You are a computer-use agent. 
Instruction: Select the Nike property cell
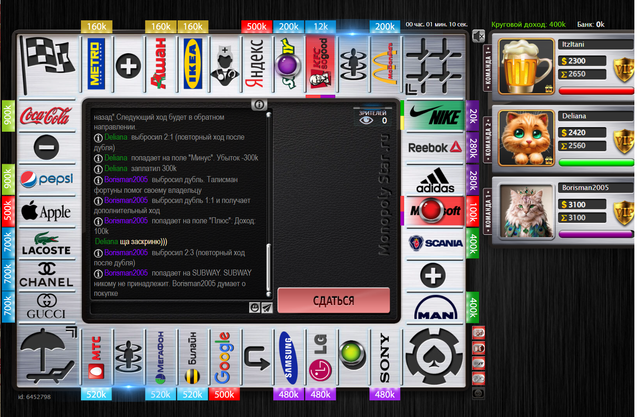click(x=435, y=116)
